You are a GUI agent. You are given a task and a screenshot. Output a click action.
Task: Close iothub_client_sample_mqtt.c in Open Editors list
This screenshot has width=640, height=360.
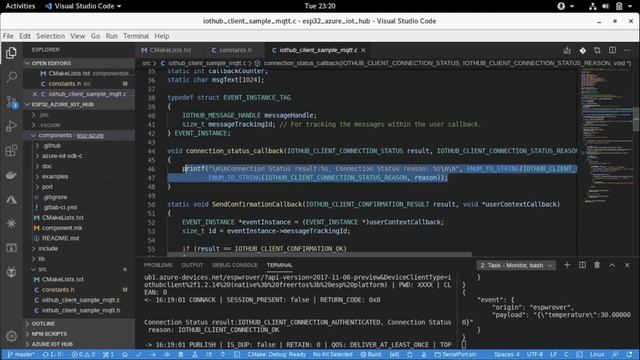[35, 94]
